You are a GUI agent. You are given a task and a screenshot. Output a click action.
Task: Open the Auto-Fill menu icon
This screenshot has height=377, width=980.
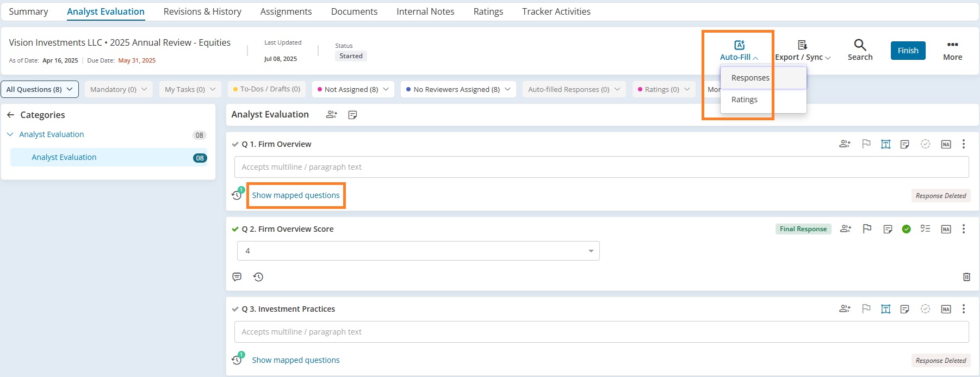click(x=739, y=45)
